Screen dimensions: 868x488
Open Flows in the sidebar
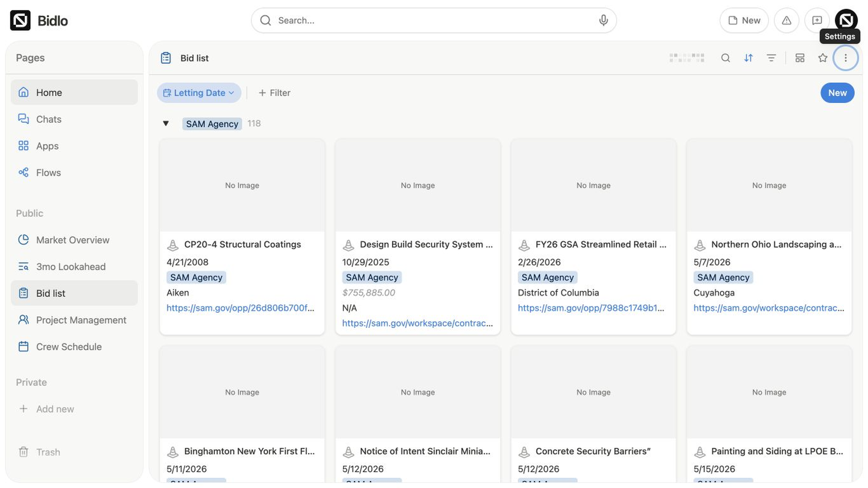[x=74, y=173]
